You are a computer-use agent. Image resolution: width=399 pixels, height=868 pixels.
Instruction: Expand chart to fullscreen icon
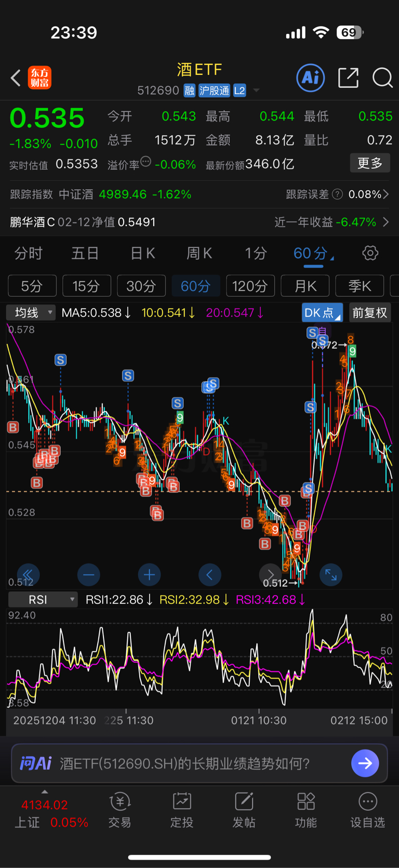[331, 575]
